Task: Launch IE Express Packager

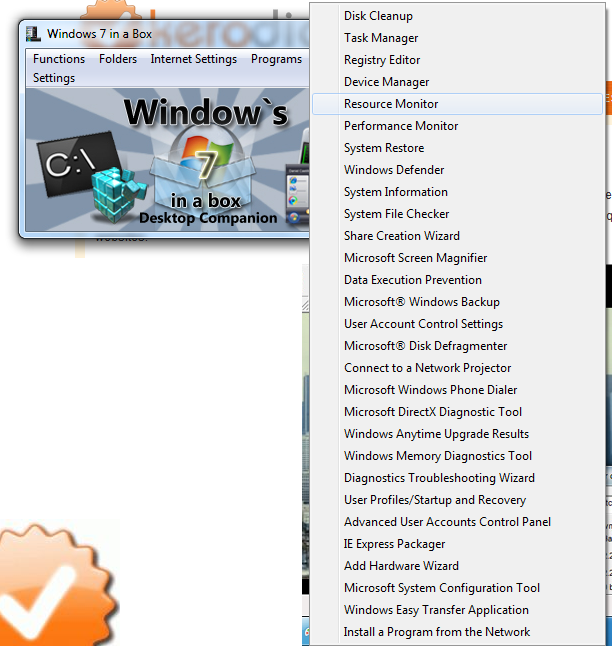Action: [x=457, y=544]
